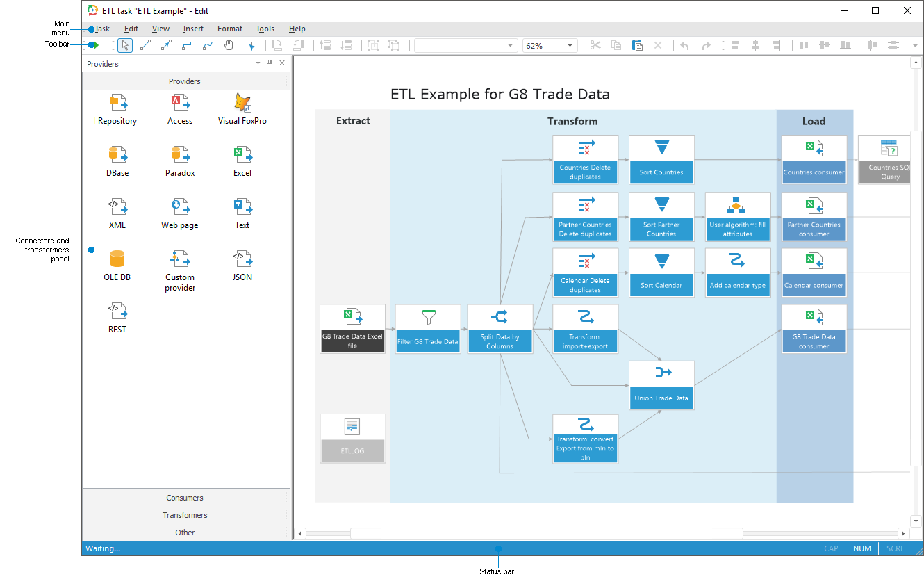The image size is (924, 577).
Task: Toggle auto-hide pin on Providers panel
Action: click(x=270, y=63)
